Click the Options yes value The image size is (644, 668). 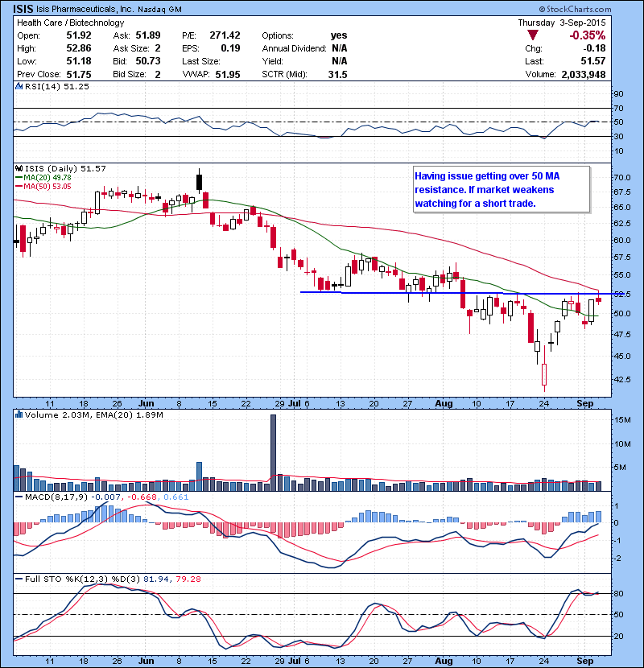pos(339,35)
